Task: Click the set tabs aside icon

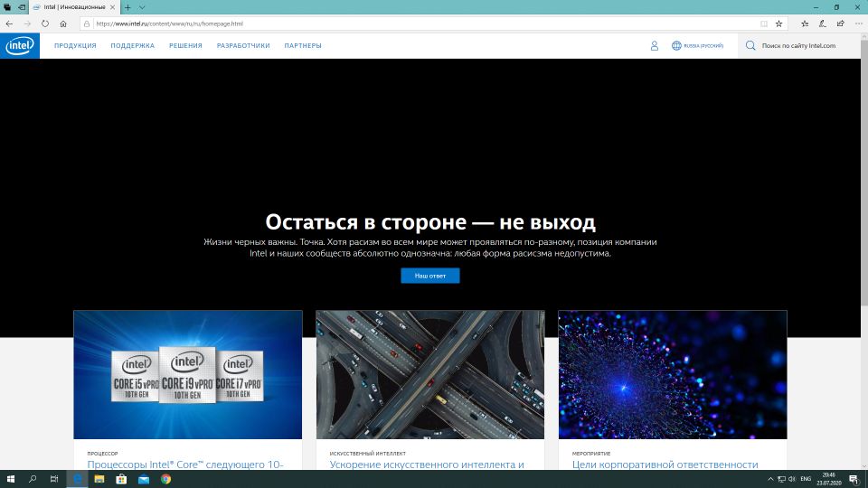Action: [x=22, y=7]
